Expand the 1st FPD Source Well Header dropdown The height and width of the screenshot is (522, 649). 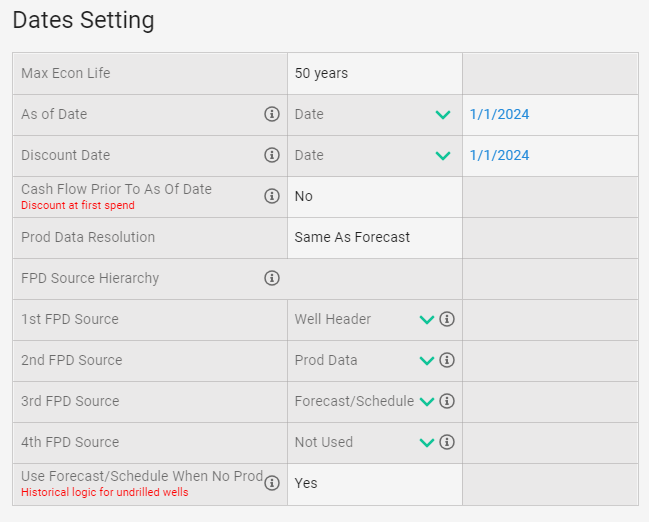click(426, 320)
